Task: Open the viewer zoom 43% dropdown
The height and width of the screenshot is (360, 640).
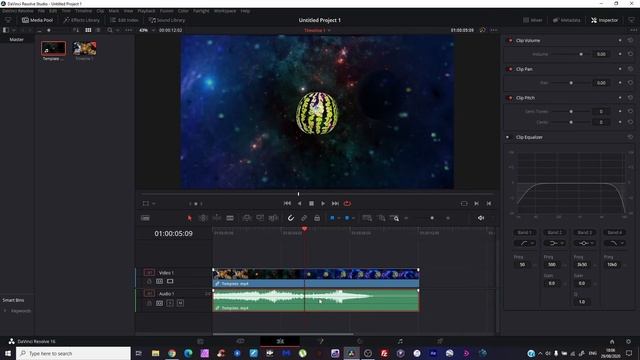Action: point(148,30)
